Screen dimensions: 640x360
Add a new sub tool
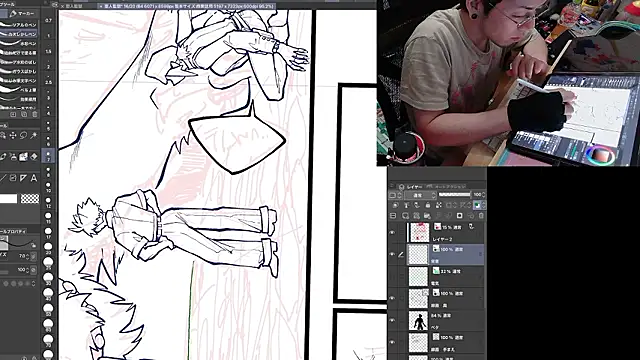pyautogui.click(x=13, y=114)
